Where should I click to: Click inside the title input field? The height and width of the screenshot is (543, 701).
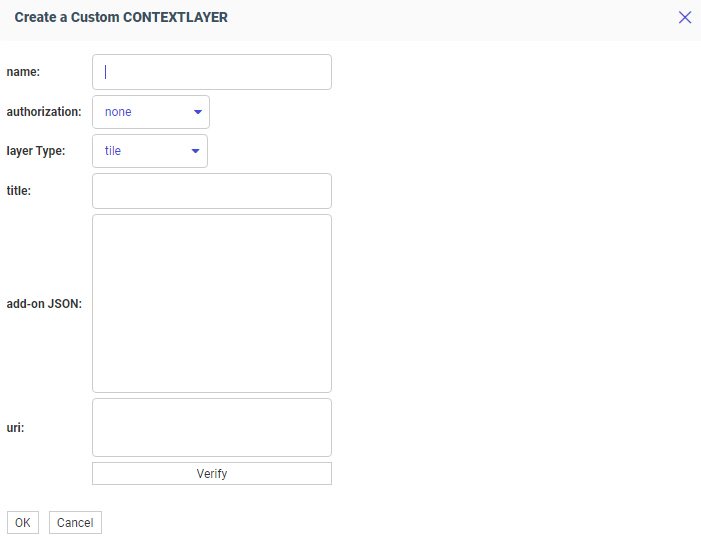211,191
